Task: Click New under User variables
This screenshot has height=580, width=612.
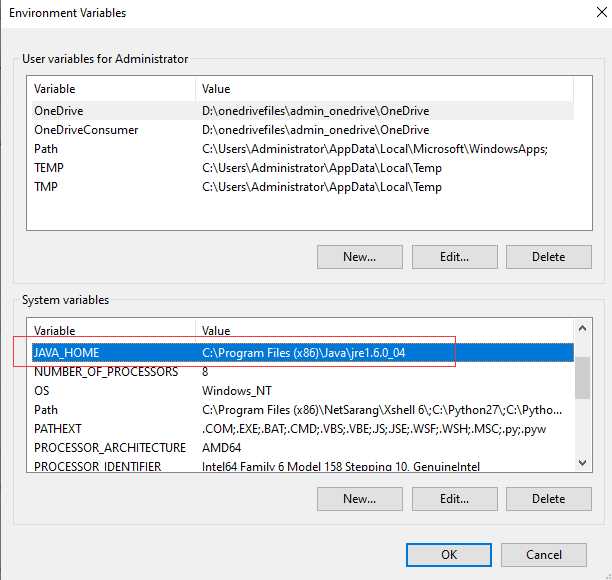Action: [x=359, y=257]
